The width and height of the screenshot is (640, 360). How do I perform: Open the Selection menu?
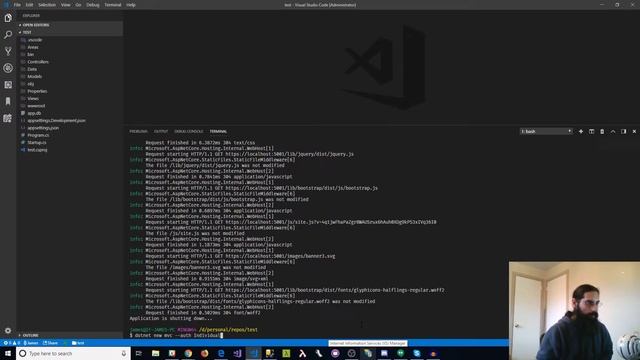pos(47,5)
